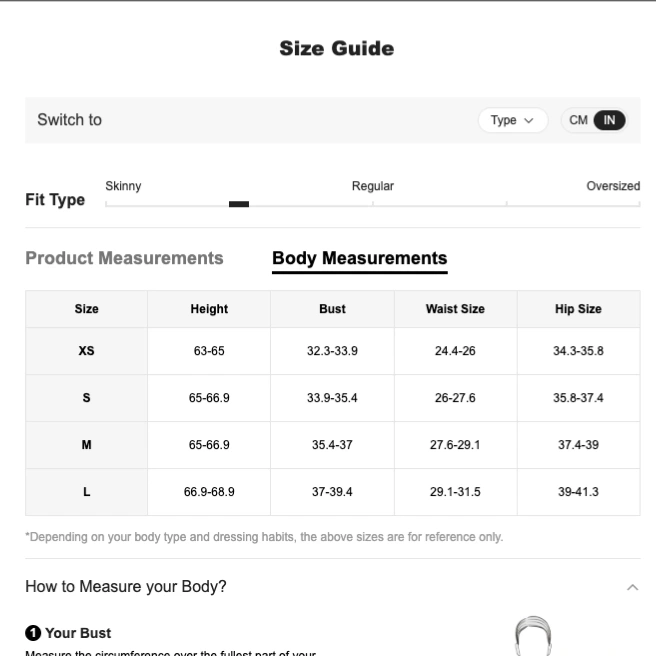The width and height of the screenshot is (656, 656).
Task: Click the number 1 Your Bust icon
Action: 33,633
